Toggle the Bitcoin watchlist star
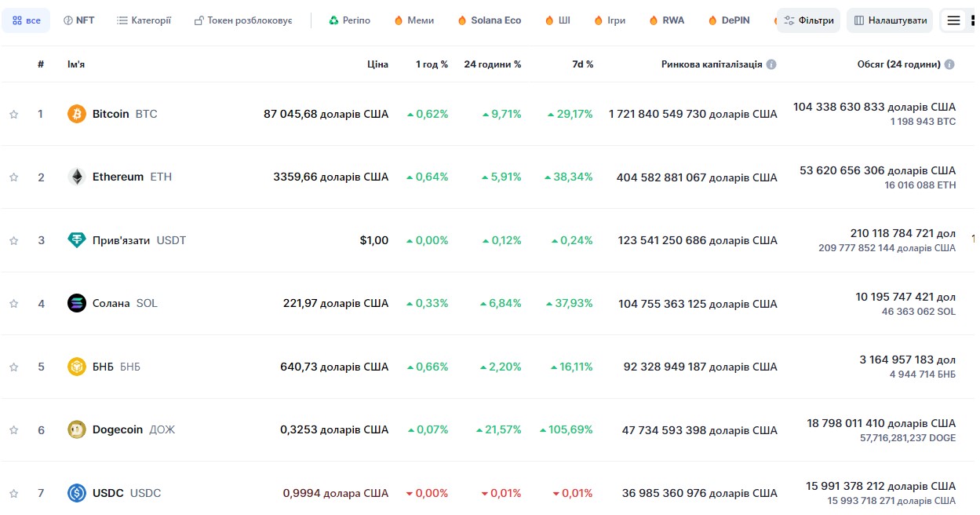980x515 pixels. [13, 114]
